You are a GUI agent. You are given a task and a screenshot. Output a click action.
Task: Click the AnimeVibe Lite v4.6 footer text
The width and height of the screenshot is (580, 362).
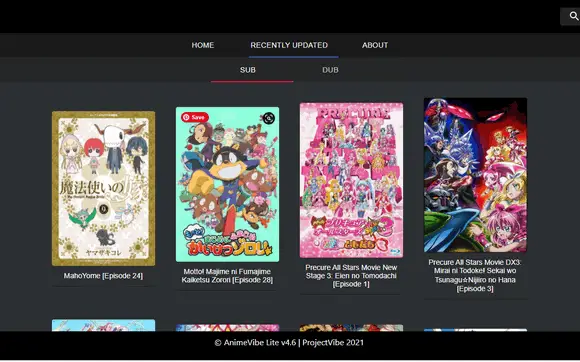(x=289, y=342)
